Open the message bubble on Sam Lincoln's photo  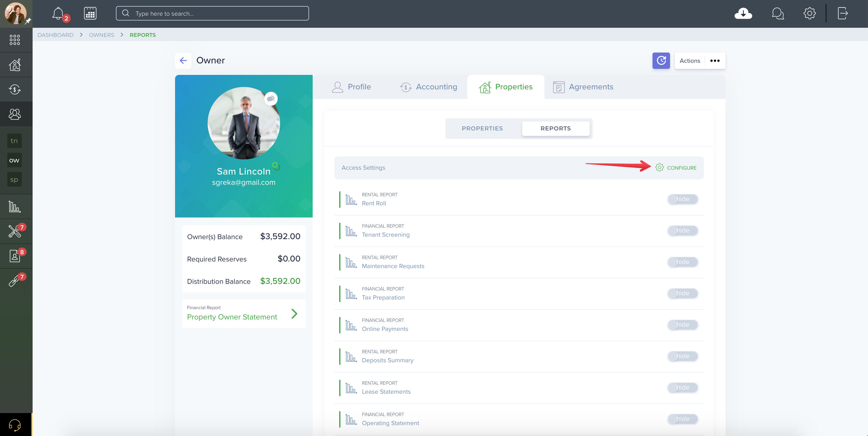pos(271,99)
